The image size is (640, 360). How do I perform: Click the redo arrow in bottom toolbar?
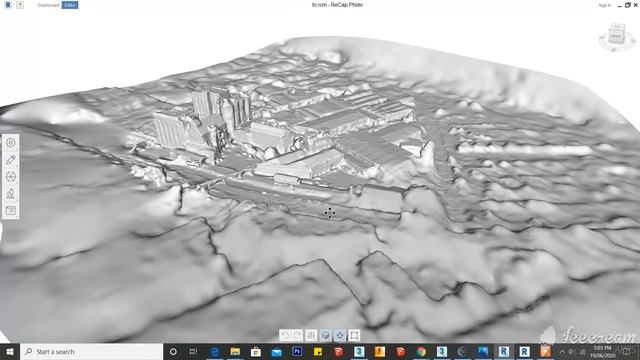[298, 336]
